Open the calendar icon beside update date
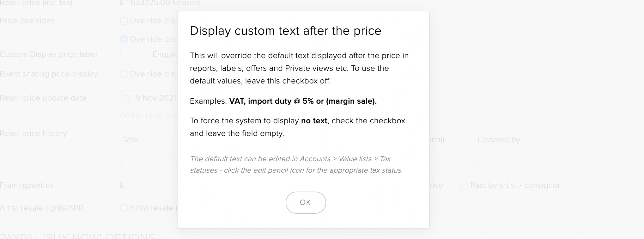This screenshot has height=239, width=644. pos(127,98)
